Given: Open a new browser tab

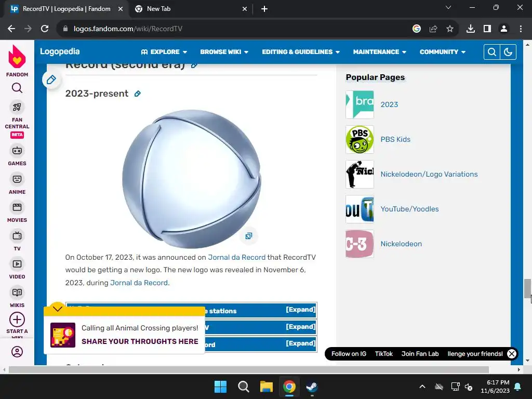Looking at the screenshot, I should coord(264,9).
